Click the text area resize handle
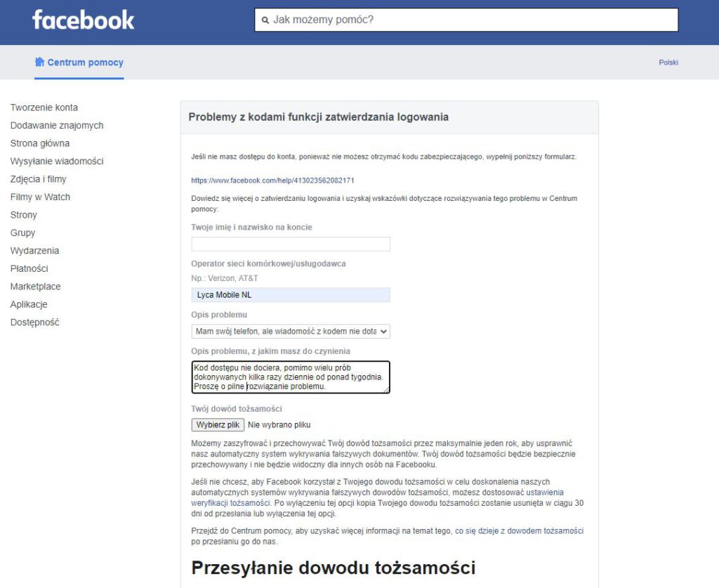This screenshot has width=719, height=588. point(387,390)
